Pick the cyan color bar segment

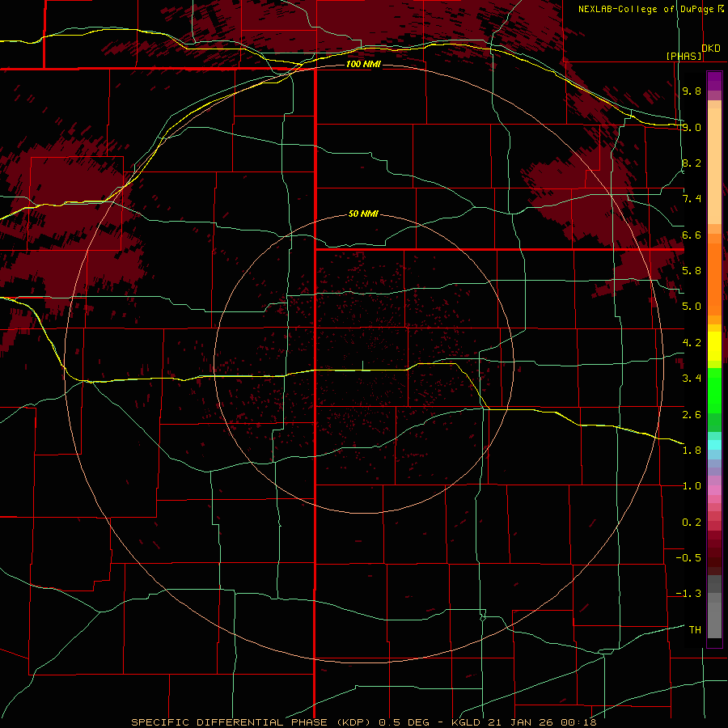coord(714,445)
